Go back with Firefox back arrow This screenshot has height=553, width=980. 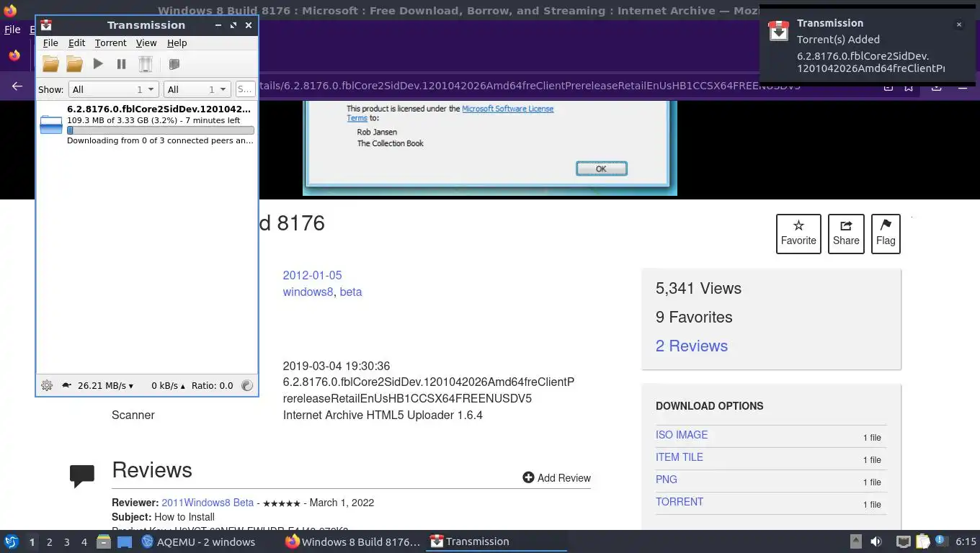pos(17,86)
